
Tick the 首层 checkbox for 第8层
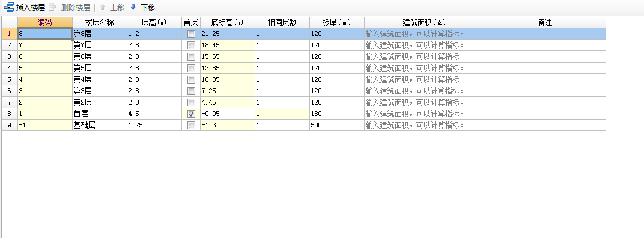[191, 34]
